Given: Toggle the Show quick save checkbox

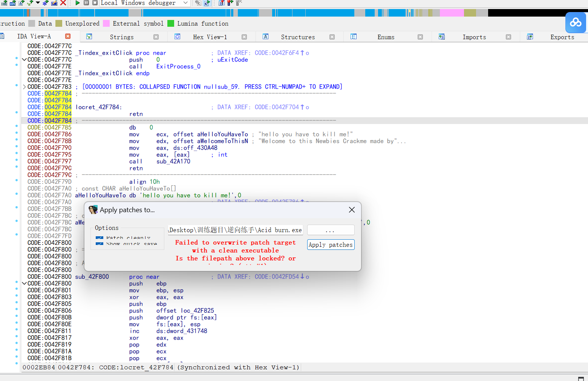Looking at the screenshot, I should point(100,244).
